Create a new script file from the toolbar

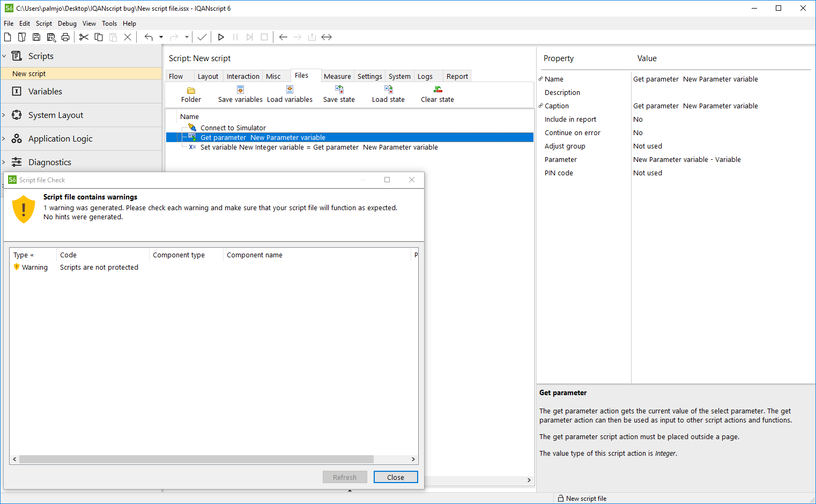(8, 37)
